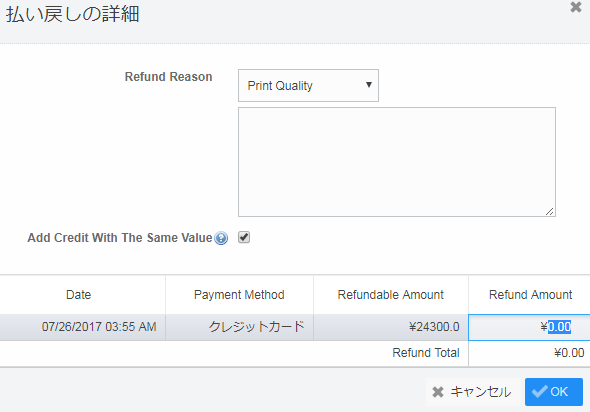Click the textarea resize handle corner
The width and height of the screenshot is (590, 412).
550,211
